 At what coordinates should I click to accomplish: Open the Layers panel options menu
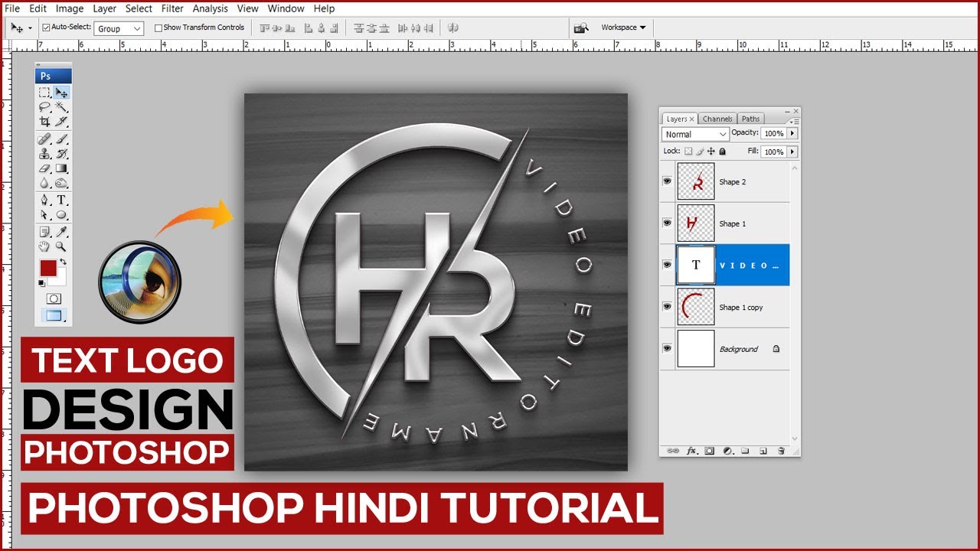795,120
